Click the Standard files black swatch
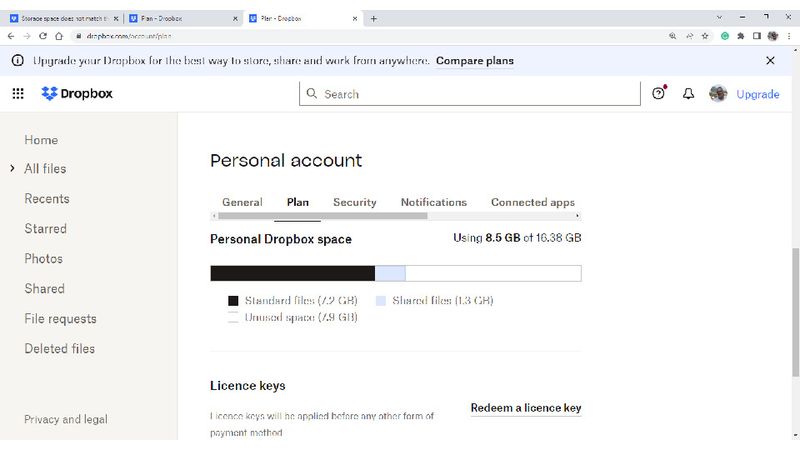Viewport: 800px width, 450px height. [233, 301]
